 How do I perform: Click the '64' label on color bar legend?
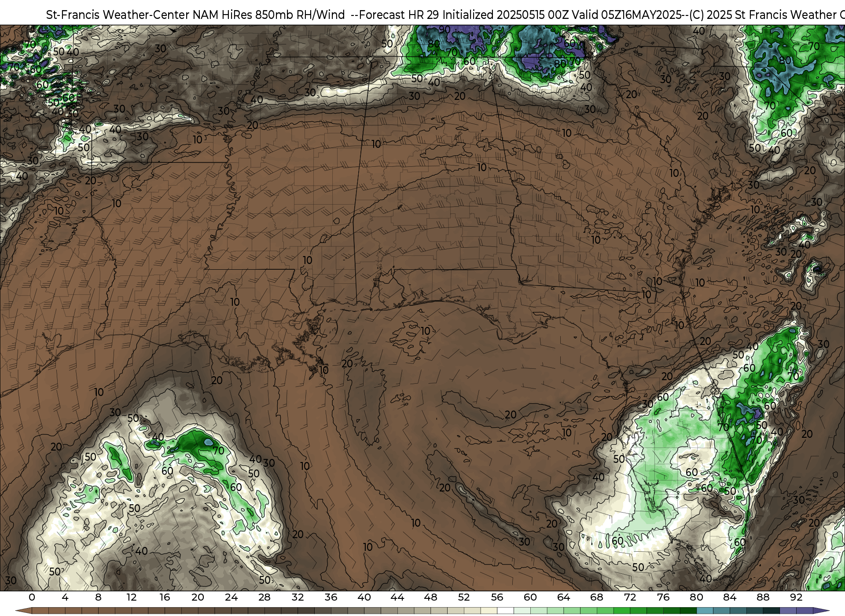563,598
